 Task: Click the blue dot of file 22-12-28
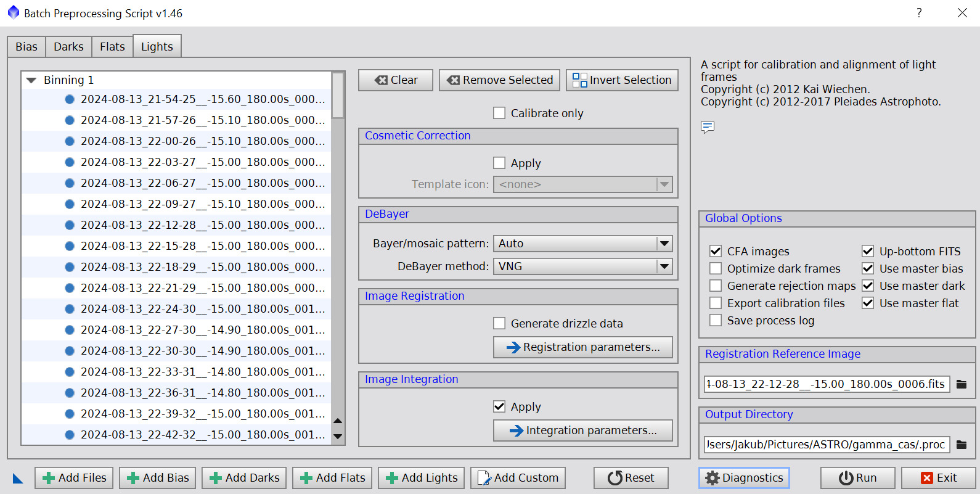click(70, 225)
